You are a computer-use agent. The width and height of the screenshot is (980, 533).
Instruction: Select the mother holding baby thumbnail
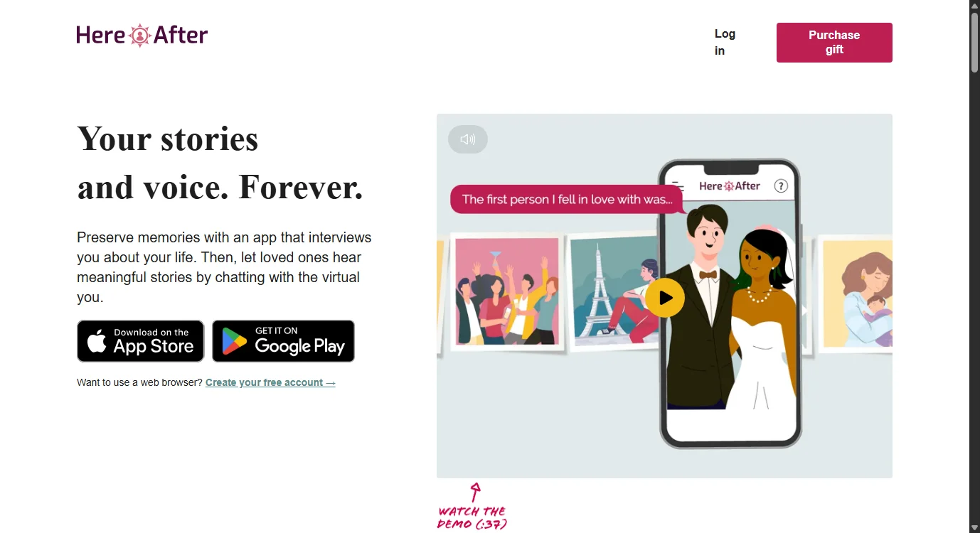[856, 293]
